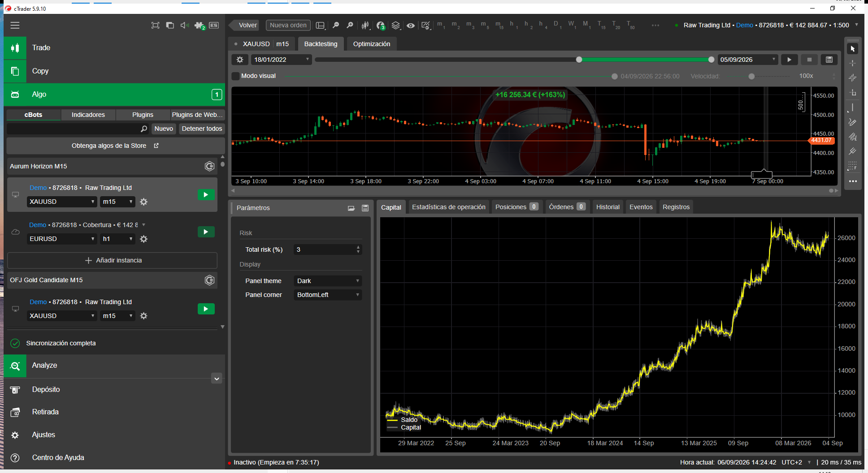
Task: Open the backtest end date 05/09/2026 dropdown
Action: [748, 60]
